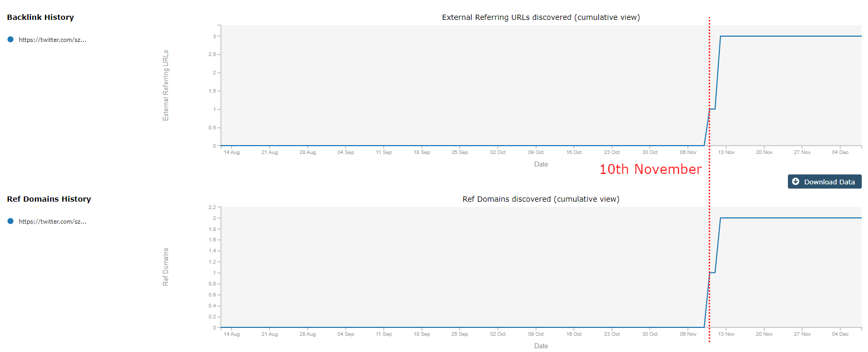Image resolution: width=868 pixels, height=352 pixels.
Task: Click the y-axis value 3 on the top chart
Action: 214,36
